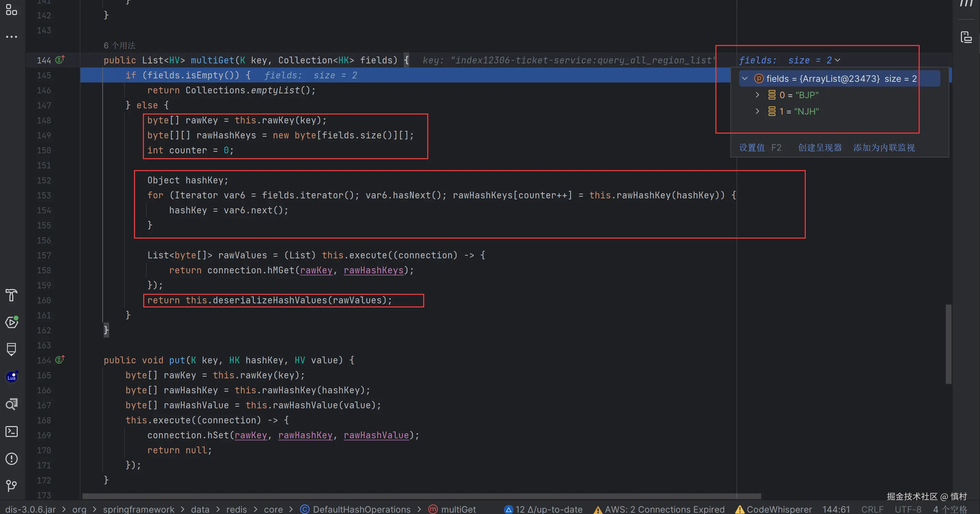Open the inline fields size dropdown arrow
This screenshot has height=514, width=980.
pyautogui.click(x=837, y=60)
